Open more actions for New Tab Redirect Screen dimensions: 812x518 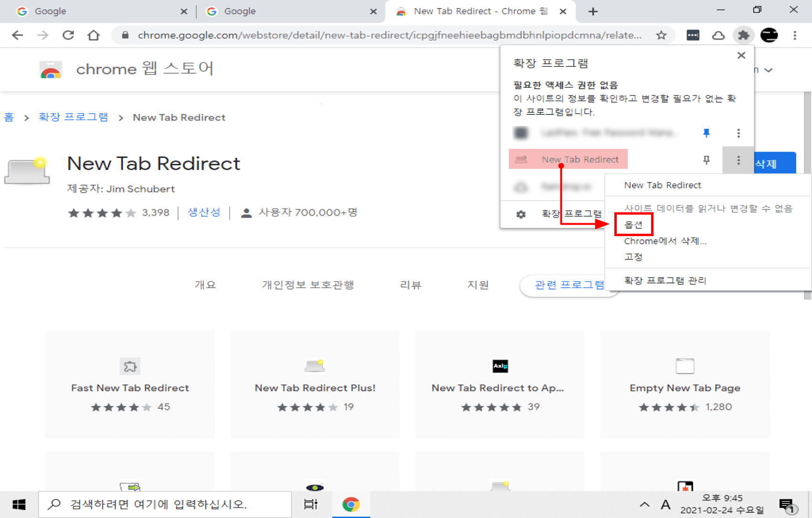(738, 160)
